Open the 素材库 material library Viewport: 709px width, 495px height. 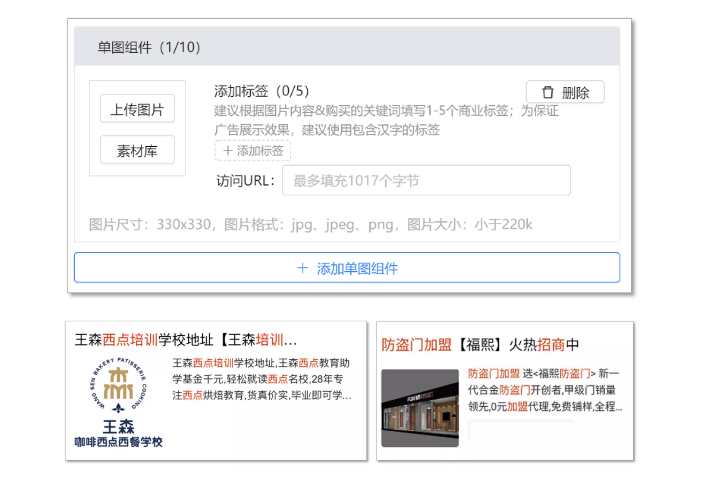(x=137, y=150)
